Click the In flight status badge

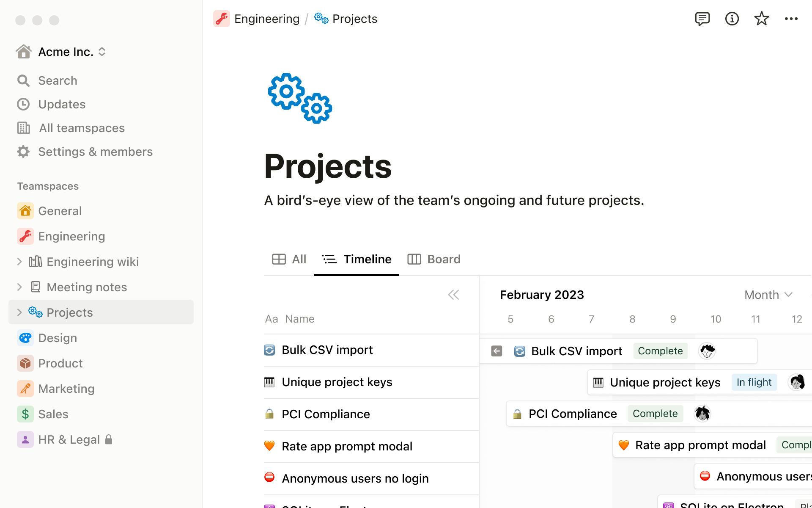(754, 382)
